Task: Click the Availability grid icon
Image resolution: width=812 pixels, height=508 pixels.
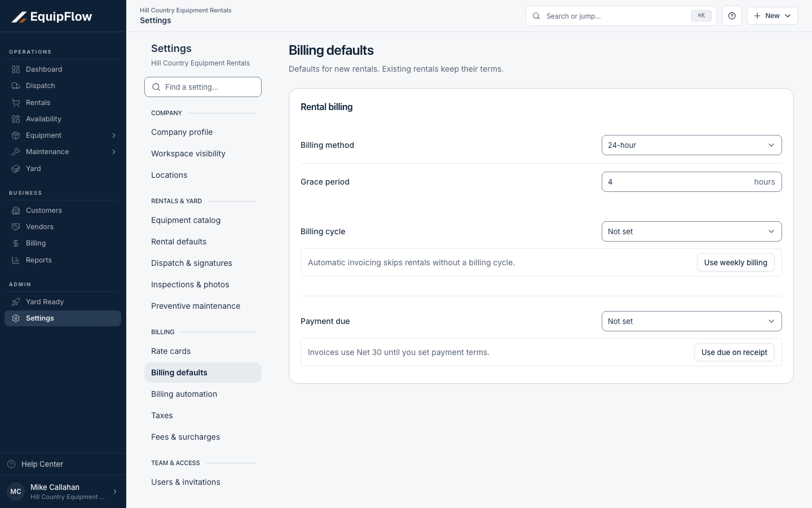Action: pyautogui.click(x=16, y=119)
